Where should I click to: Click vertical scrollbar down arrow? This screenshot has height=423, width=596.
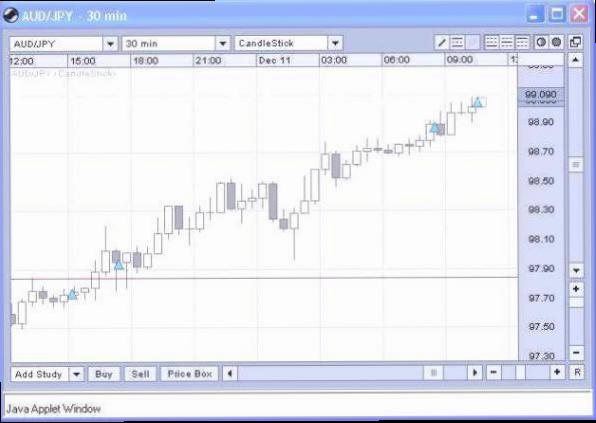[576, 270]
